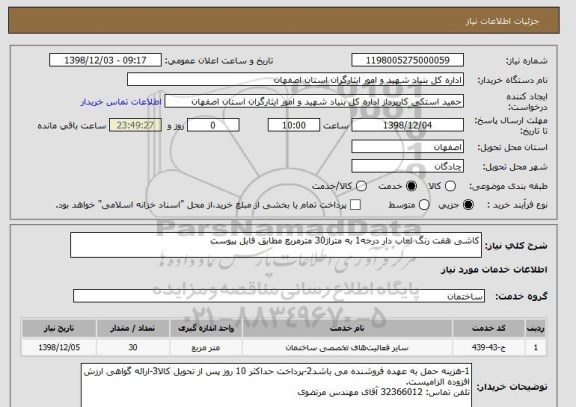Click the service name cell سایر فعالیت‌های تخصصی ساختمان
576x407 pixels.
[347, 347]
